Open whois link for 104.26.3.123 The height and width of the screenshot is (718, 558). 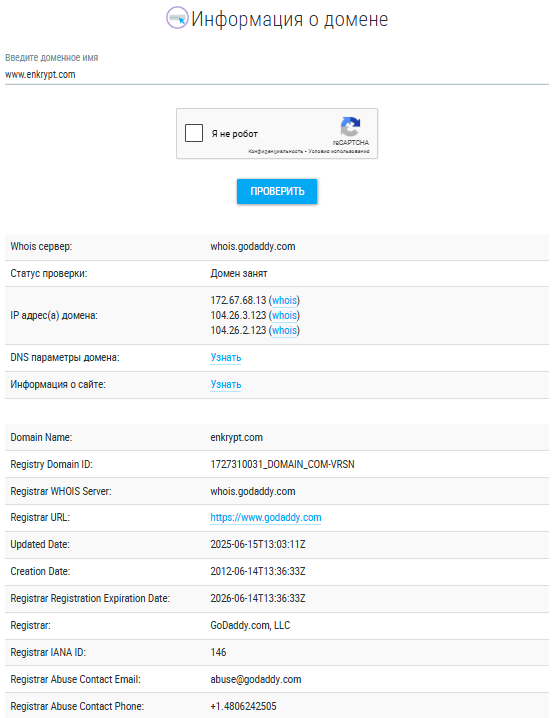[x=284, y=315]
